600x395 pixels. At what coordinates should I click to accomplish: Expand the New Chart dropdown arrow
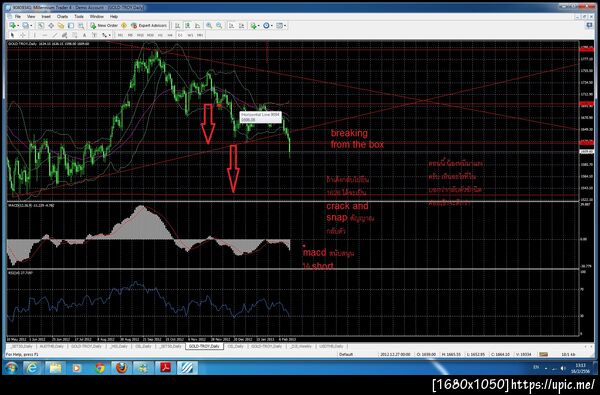click(x=18, y=26)
